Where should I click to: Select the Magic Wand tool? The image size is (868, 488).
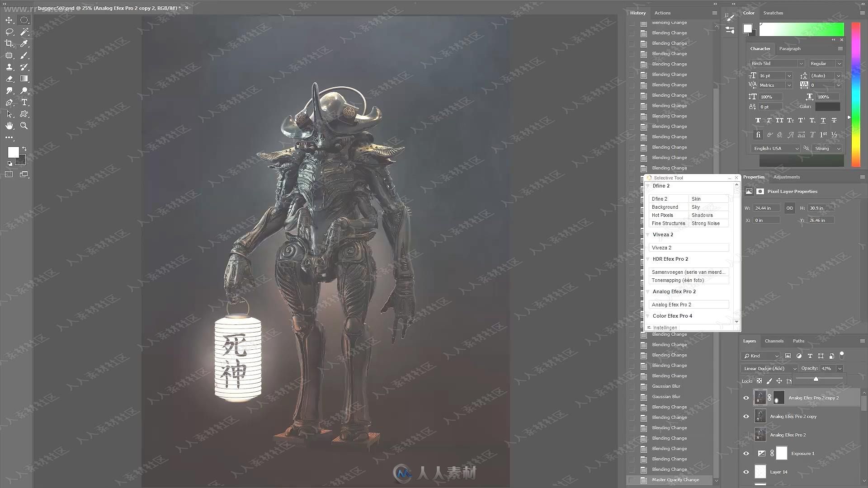pos(24,32)
